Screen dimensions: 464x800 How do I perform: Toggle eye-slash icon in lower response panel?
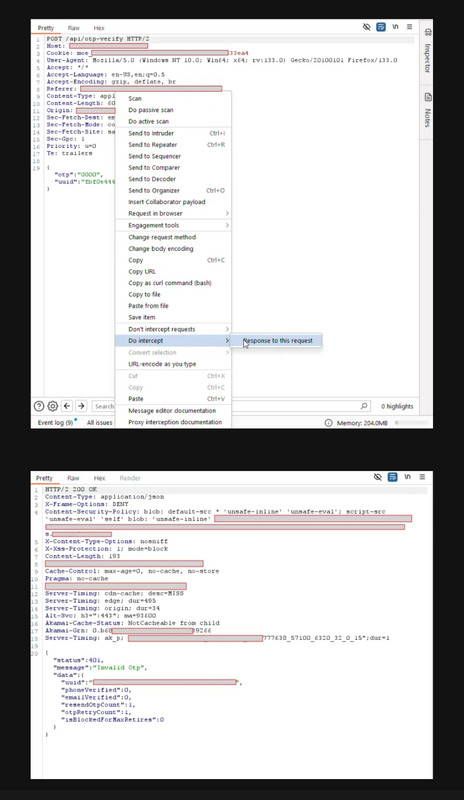[378, 477]
